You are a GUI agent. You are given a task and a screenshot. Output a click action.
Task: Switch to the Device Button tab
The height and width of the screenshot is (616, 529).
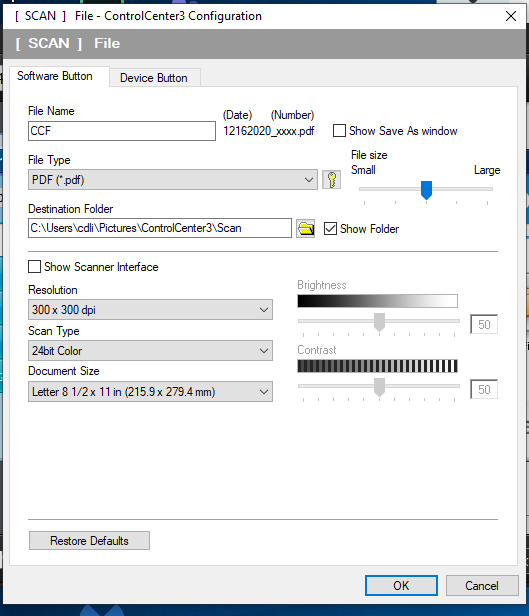point(154,78)
